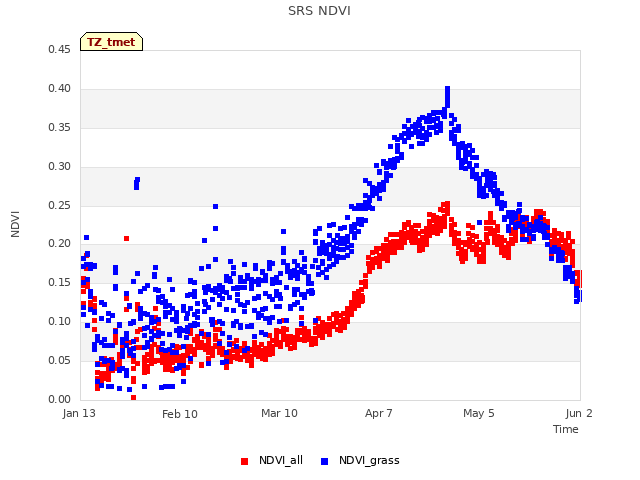Click the NDVI y-axis title
This screenshot has width=640, height=480.
click(x=15, y=224)
